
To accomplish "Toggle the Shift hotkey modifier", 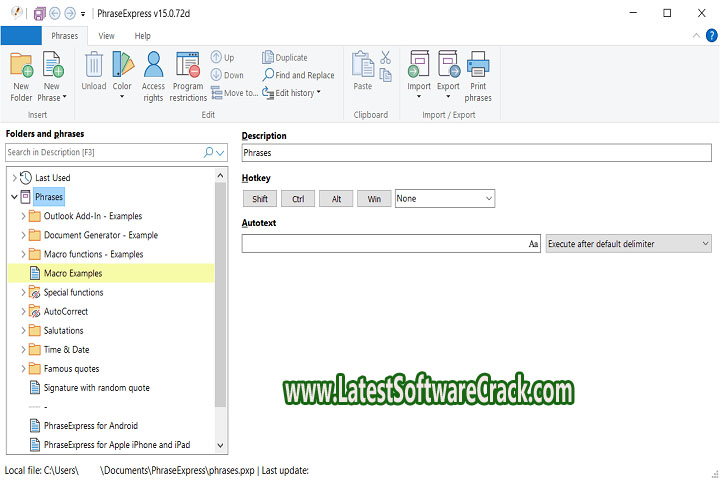I will point(260,199).
